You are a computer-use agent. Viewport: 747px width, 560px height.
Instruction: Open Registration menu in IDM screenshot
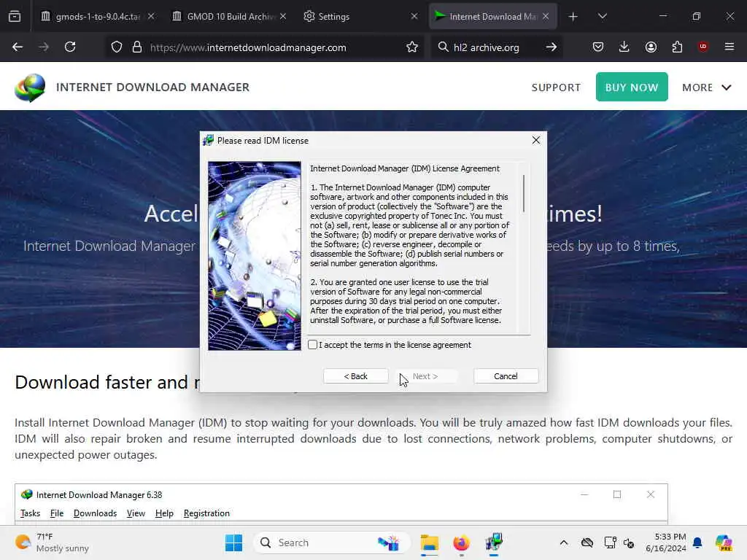click(x=206, y=513)
